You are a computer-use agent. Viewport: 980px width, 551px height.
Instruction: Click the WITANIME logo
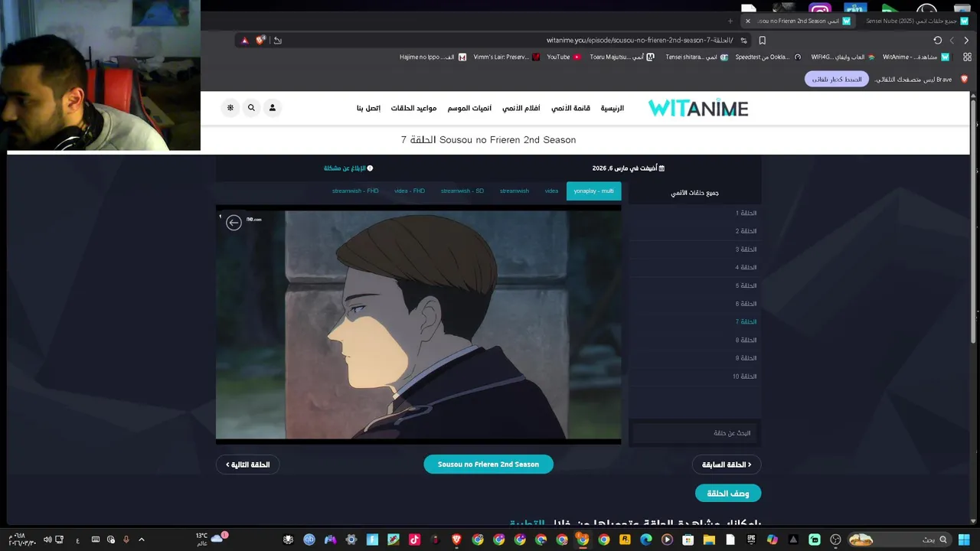point(698,109)
